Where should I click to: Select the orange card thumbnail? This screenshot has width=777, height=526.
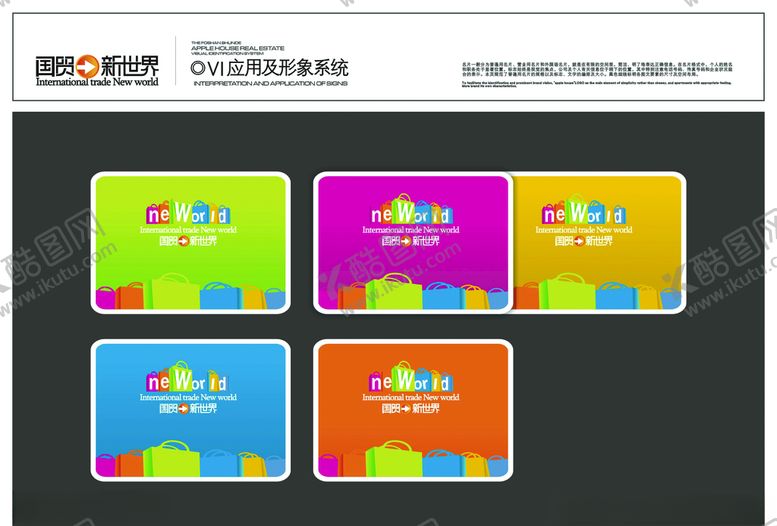pos(412,410)
